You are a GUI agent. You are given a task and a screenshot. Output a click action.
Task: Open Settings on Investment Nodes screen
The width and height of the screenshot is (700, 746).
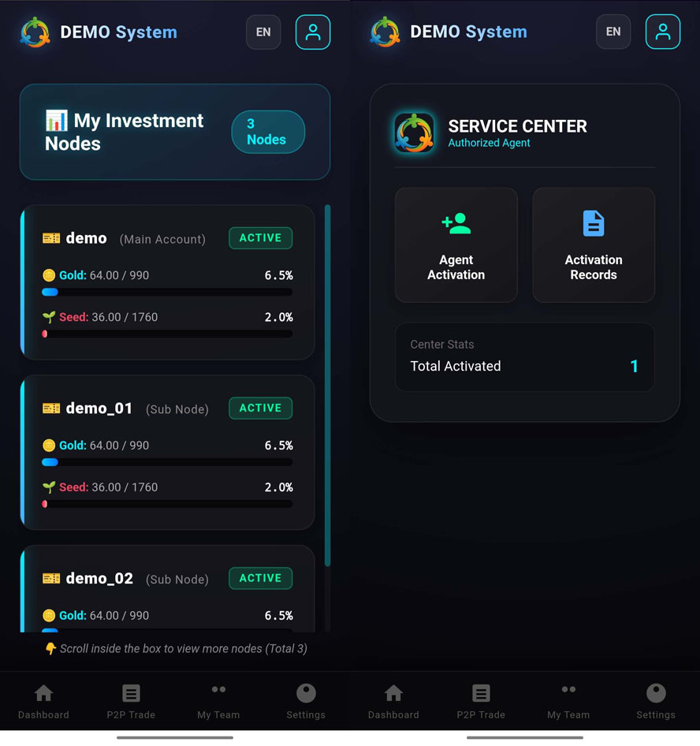306,700
